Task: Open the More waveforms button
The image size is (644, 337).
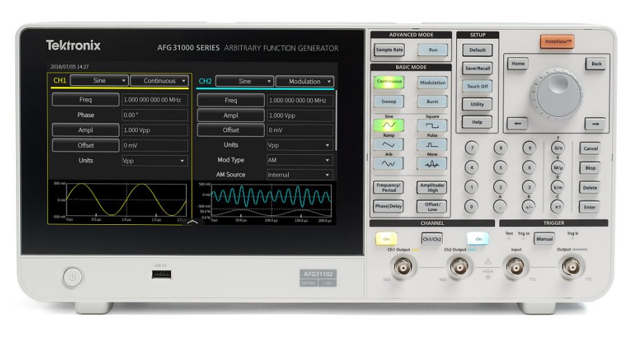Action: (431, 163)
